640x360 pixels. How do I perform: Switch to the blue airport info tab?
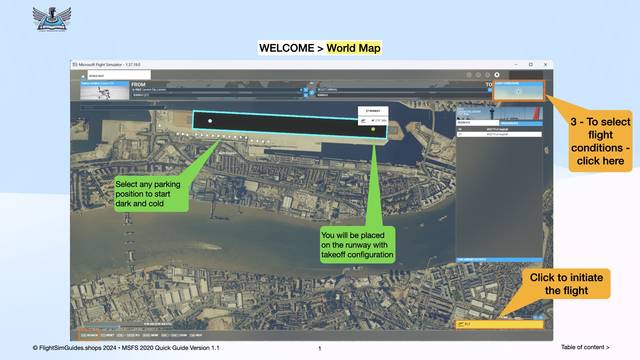[x=521, y=123]
